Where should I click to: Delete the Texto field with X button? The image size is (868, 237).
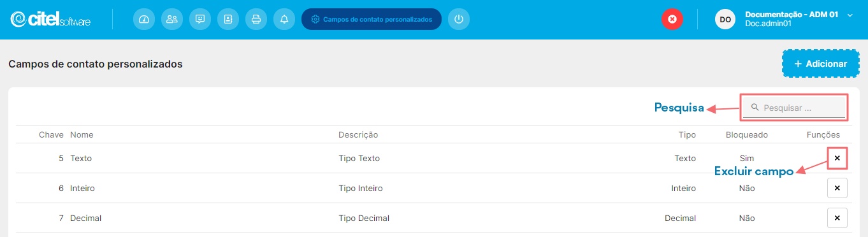pyautogui.click(x=837, y=158)
